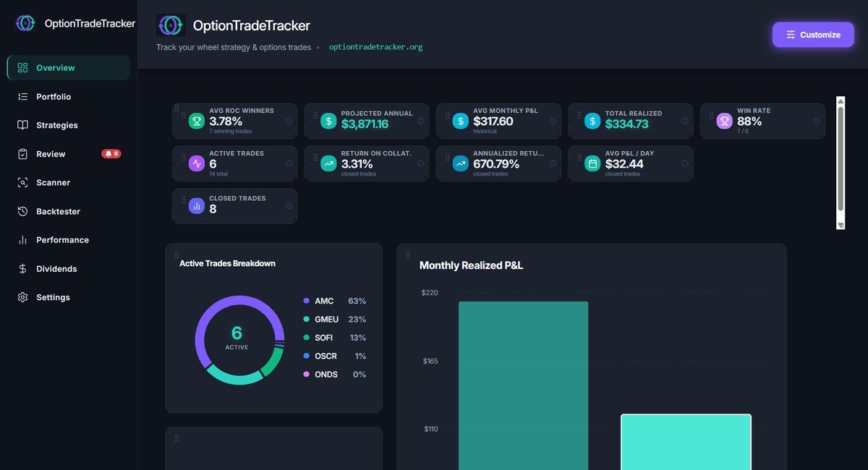868x470 pixels.
Task: Show info for Return on Collat. card
Action: [420, 163]
